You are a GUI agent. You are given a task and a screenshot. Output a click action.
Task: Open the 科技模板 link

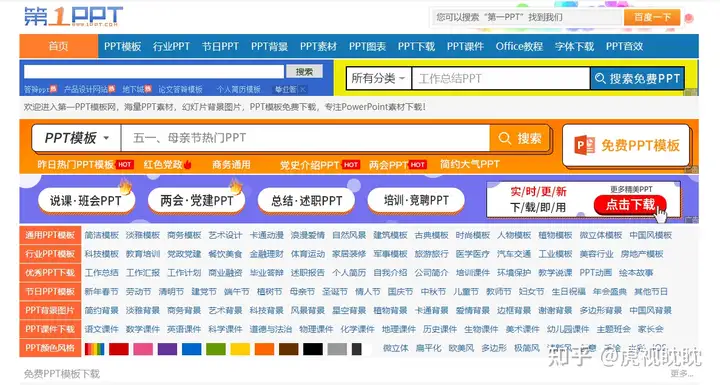click(101, 254)
